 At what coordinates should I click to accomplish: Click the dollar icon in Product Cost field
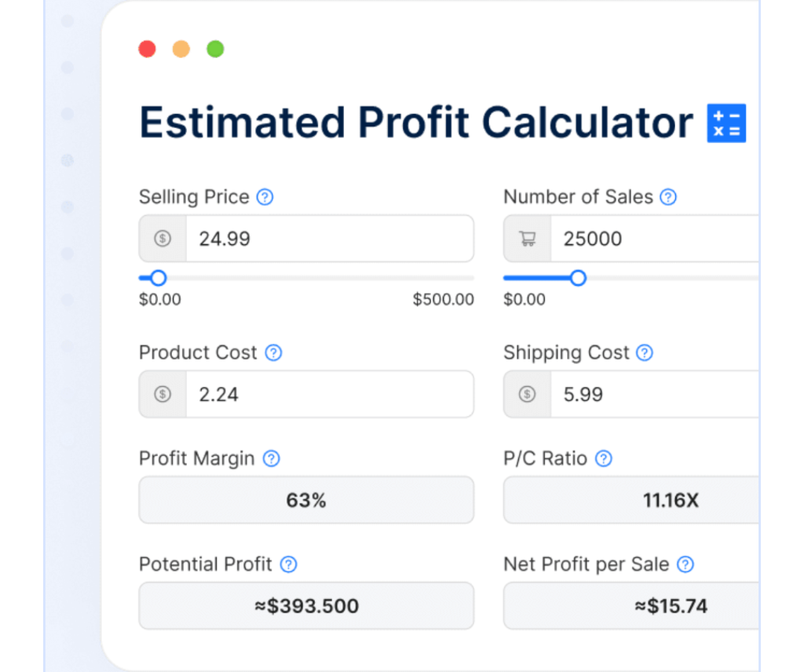pyautogui.click(x=163, y=394)
